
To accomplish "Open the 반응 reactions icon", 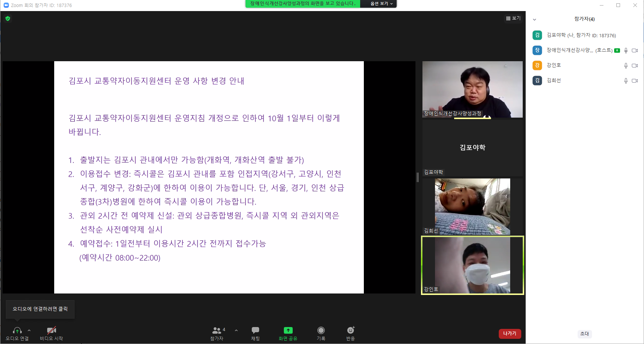I will pyautogui.click(x=351, y=330).
